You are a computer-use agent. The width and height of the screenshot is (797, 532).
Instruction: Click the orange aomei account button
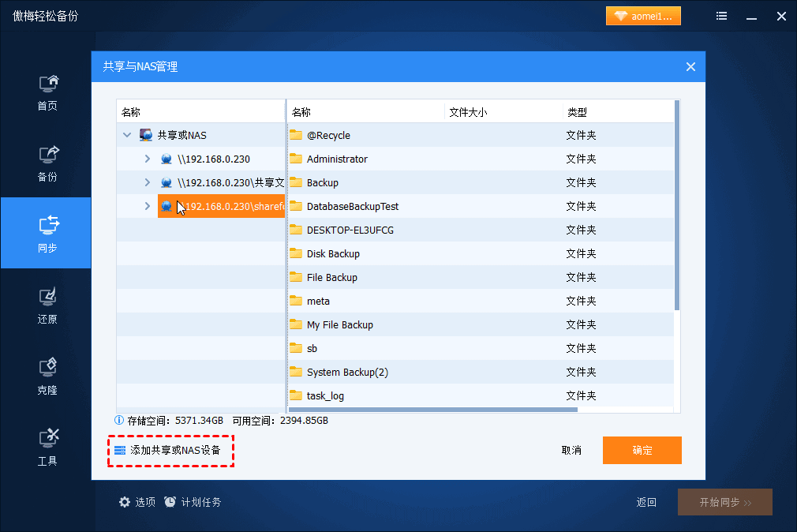point(642,16)
